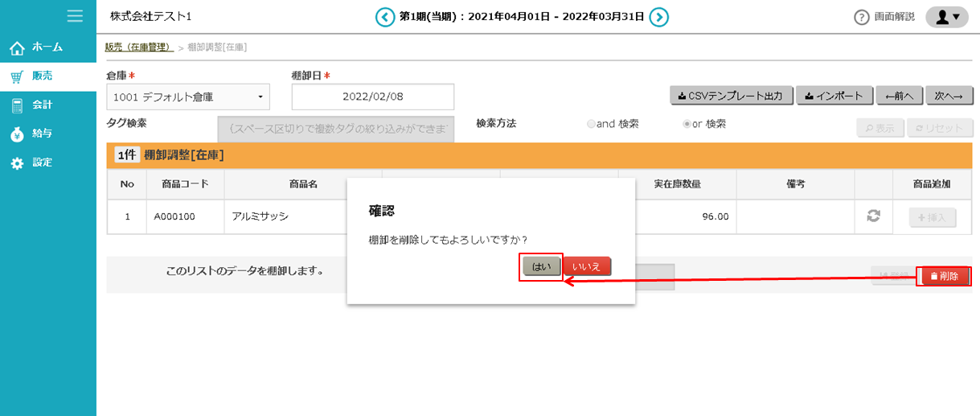Select the or 検索 radio button
The image size is (980, 416).
pyautogui.click(x=687, y=124)
